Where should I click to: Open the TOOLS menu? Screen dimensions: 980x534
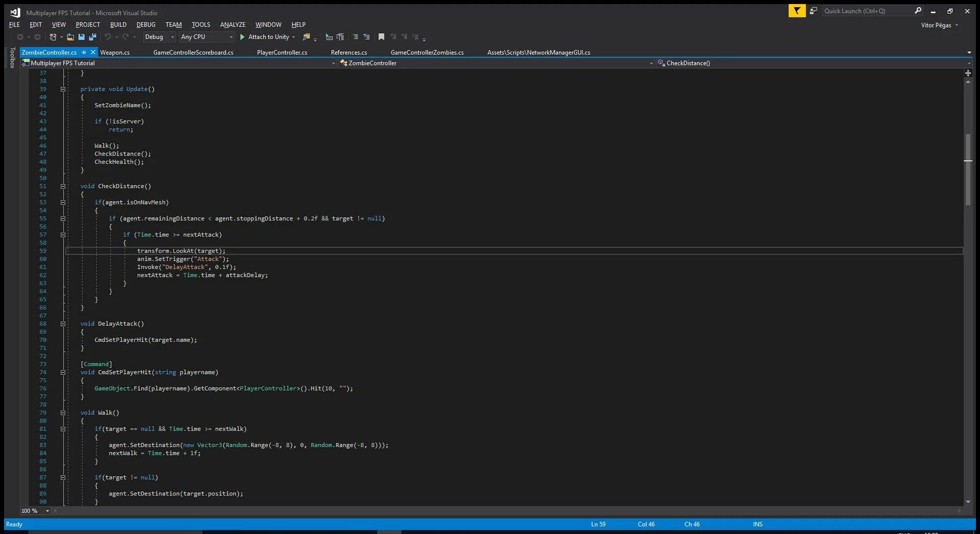201,24
